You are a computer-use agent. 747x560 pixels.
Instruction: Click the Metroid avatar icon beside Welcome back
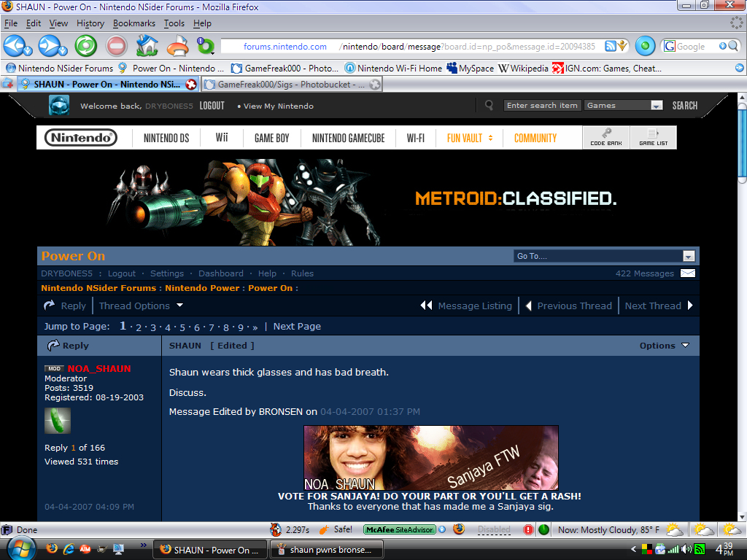59,105
